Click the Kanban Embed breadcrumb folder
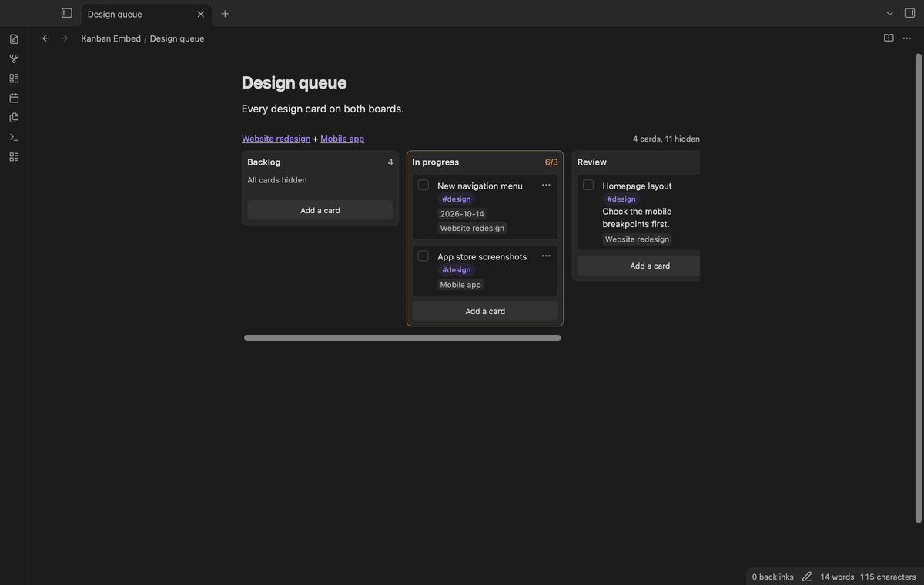This screenshot has height=585, width=924. pyautogui.click(x=111, y=38)
